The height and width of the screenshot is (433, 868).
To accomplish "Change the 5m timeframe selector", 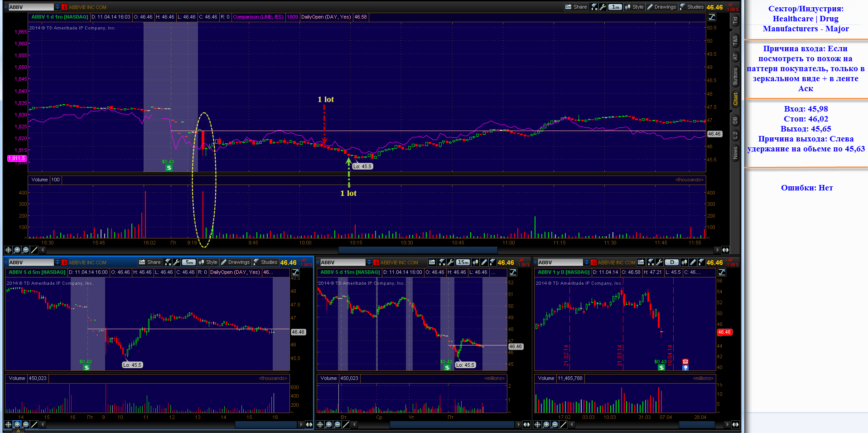I will tap(189, 262).
